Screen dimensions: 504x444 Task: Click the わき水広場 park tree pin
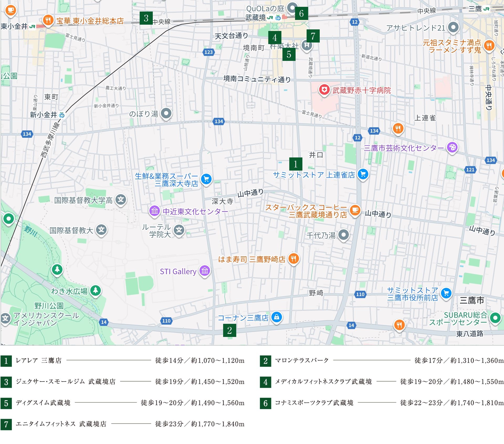coord(96,290)
